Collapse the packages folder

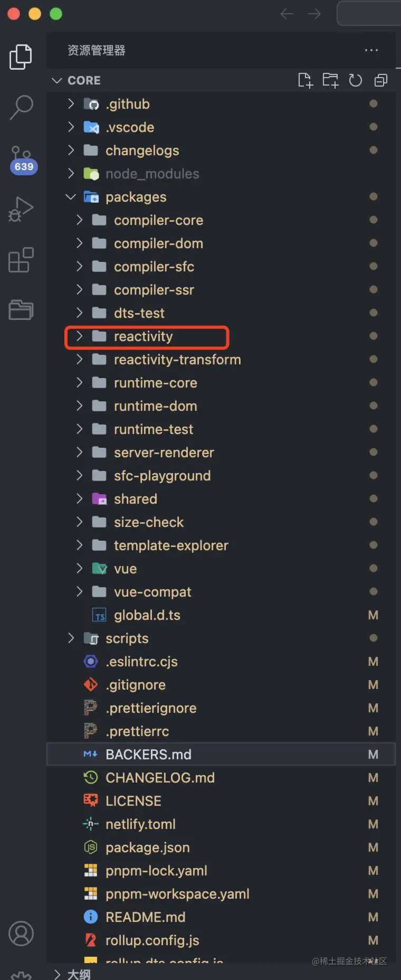pos(71,197)
